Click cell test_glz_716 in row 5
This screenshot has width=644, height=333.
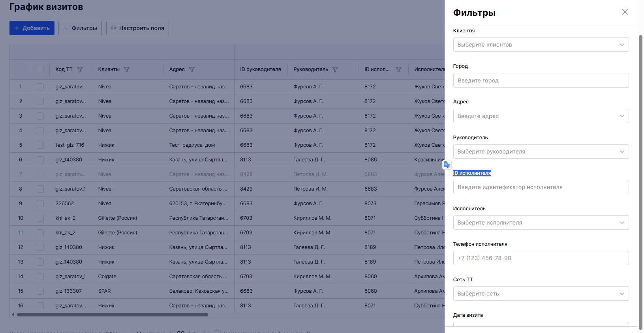[x=70, y=145]
